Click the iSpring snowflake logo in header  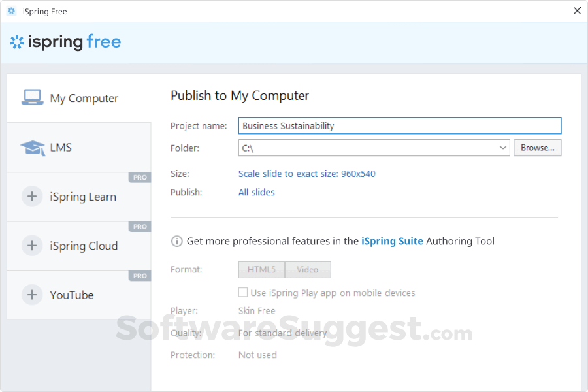16,42
